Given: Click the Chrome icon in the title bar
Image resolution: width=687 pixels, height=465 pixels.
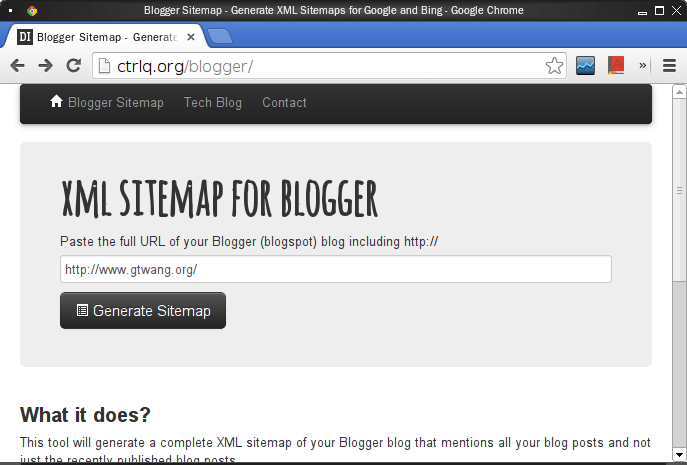Looking at the screenshot, I should [32, 11].
